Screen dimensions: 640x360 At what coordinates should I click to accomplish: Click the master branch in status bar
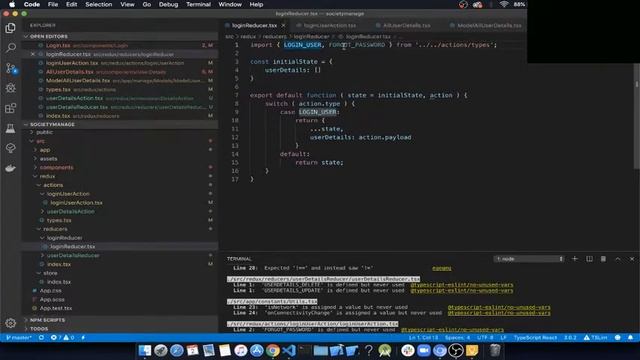(x=19, y=338)
